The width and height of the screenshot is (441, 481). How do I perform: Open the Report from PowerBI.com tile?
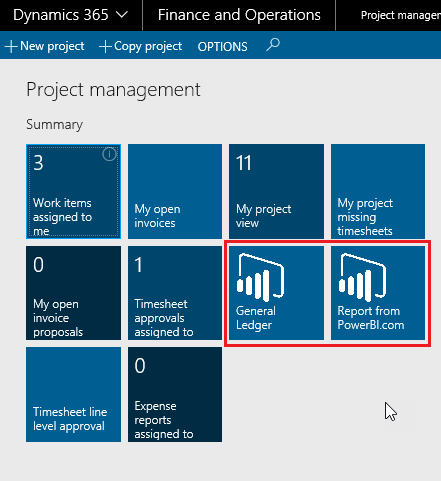[378, 293]
